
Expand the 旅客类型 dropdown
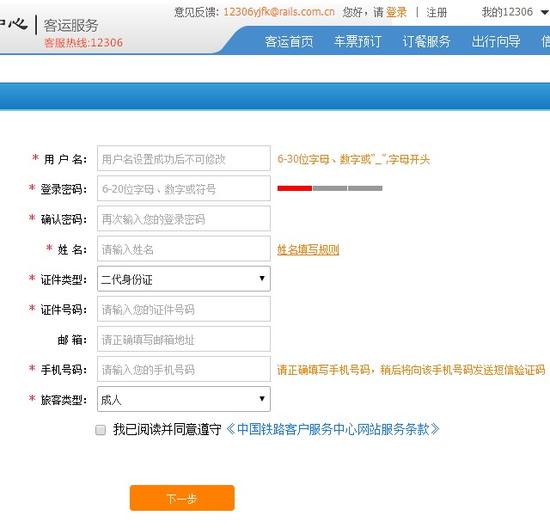point(184,399)
